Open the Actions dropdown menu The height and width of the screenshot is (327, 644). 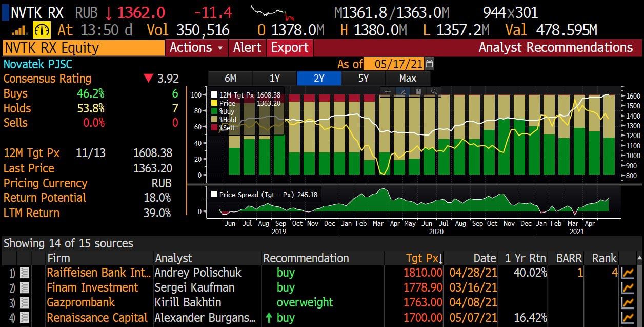click(196, 48)
